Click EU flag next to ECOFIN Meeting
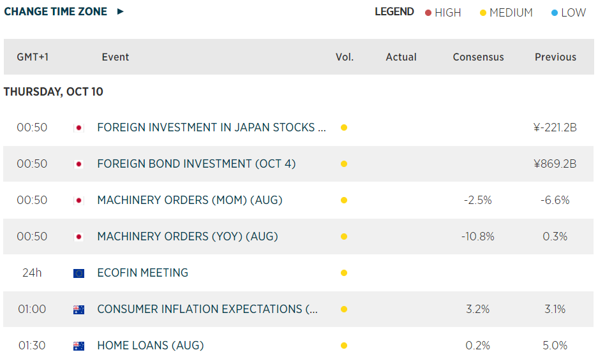 [x=78, y=273]
